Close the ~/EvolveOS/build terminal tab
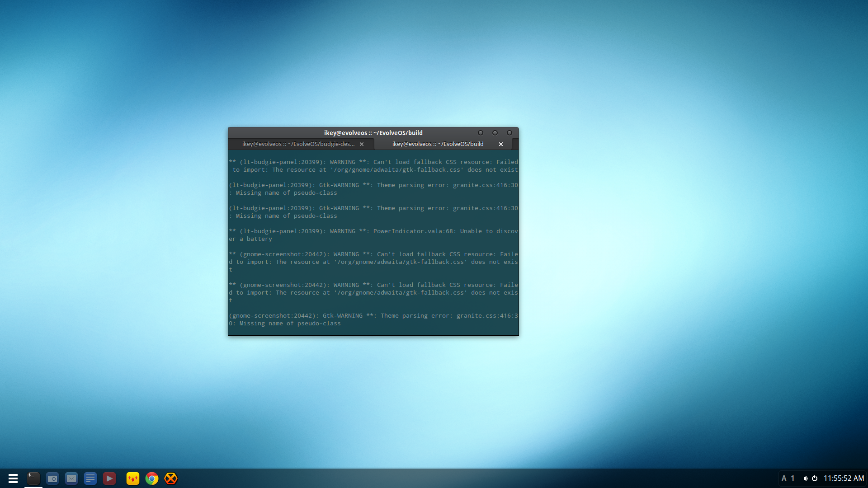 tap(501, 144)
